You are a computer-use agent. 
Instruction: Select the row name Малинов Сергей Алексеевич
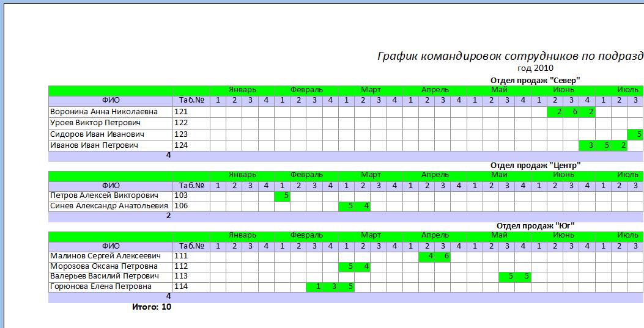coord(105,256)
